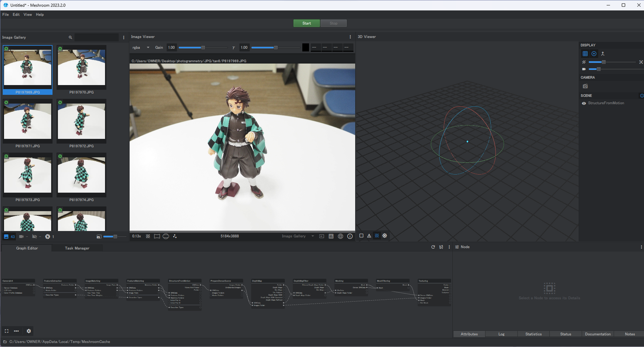Open the File menu
Image resolution: width=644 pixels, height=347 pixels.
tap(5, 15)
